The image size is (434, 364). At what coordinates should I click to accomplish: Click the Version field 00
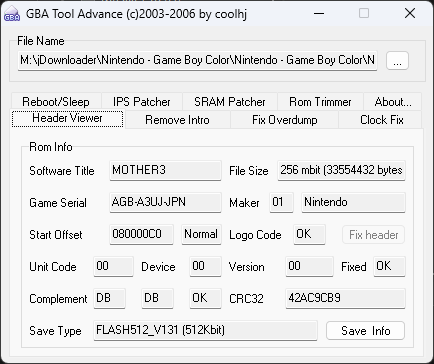tap(309, 266)
